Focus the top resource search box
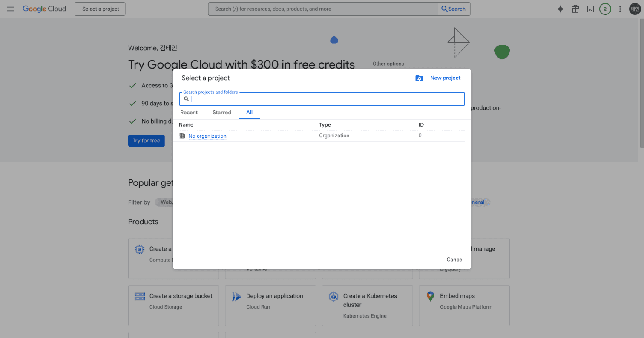The image size is (644, 338). pyautogui.click(x=322, y=9)
